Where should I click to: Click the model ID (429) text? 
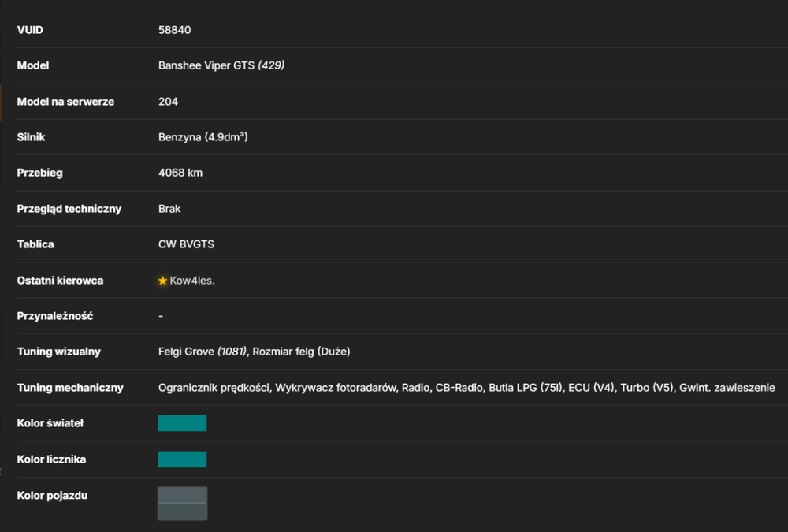pyautogui.click(x=271, y=65)
